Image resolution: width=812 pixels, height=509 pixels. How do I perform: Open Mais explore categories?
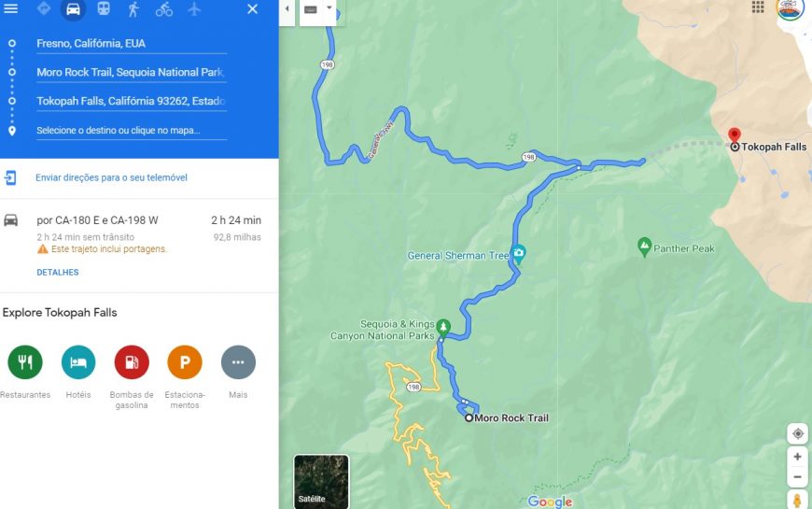[238, 361]
